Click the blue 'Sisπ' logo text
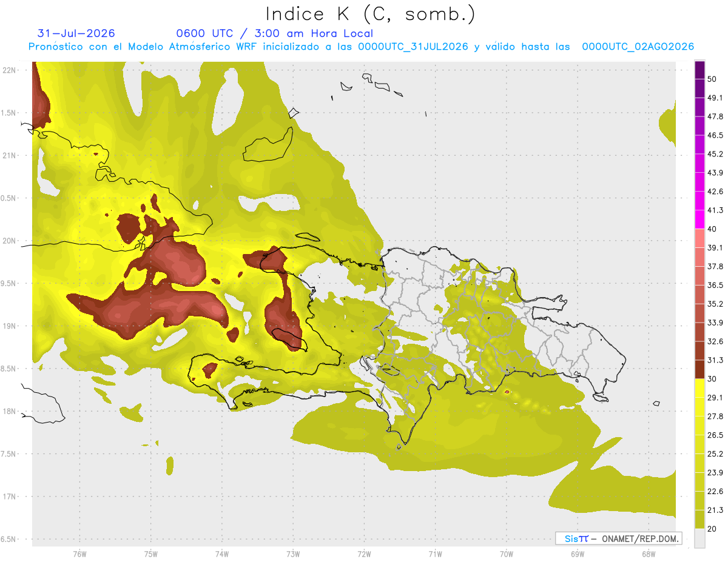This screenshot has width=728, height=562. point(576,538)
